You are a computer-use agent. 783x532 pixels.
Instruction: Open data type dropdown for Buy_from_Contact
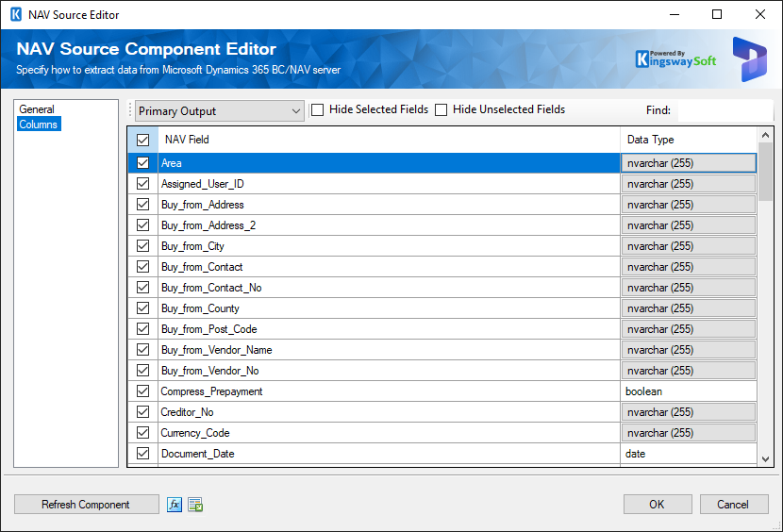point(688,267)
